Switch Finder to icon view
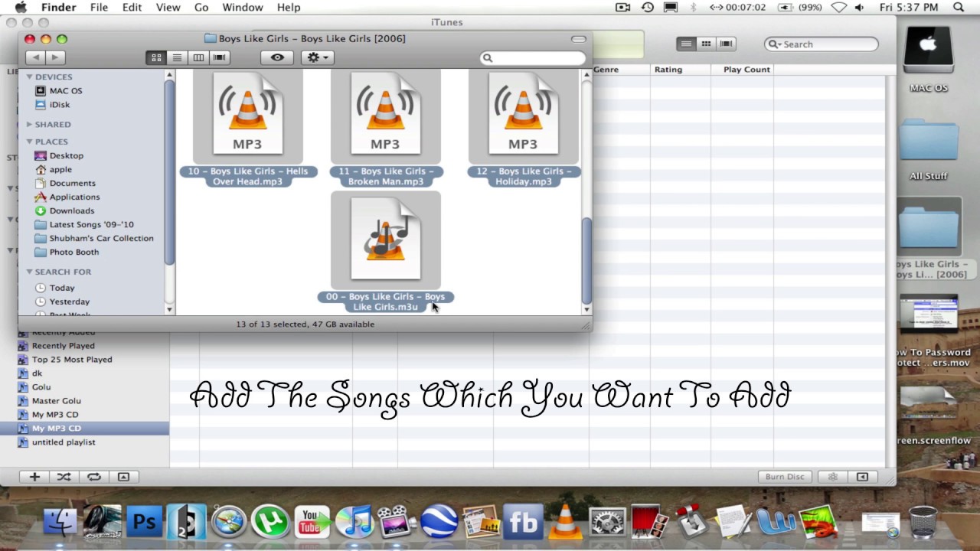This screenshot has height=551, width=980. point(156,57)
